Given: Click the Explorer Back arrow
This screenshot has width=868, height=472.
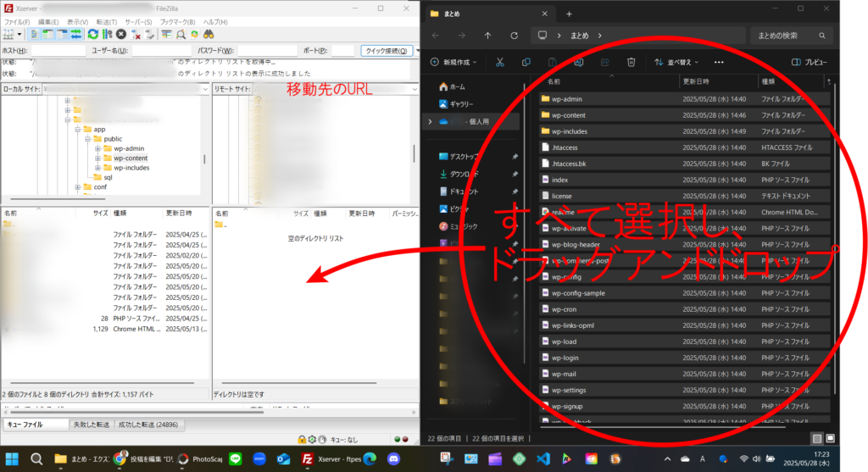Looking at the screenshot, I should (x=436, y=36).
